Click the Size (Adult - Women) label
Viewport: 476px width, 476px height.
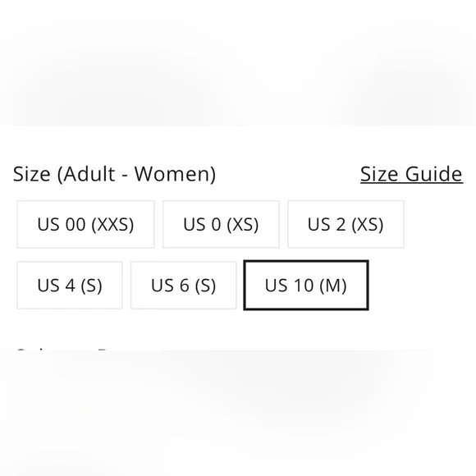pyautogui.click(x=114, y=174)
